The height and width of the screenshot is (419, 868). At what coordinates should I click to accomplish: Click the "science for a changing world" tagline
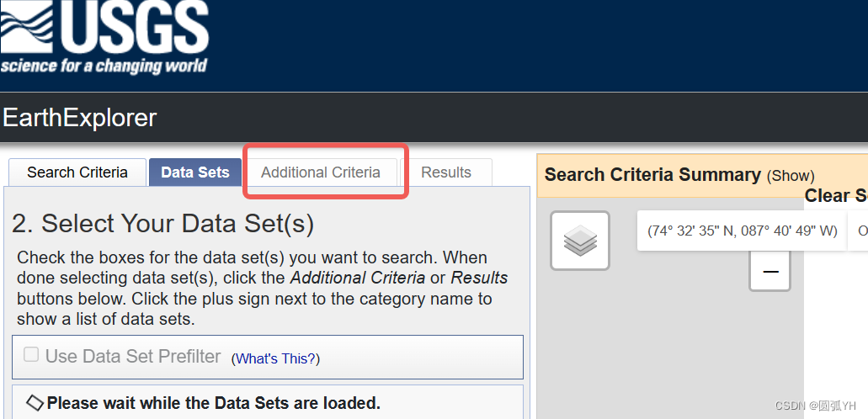tap(104, 66)
